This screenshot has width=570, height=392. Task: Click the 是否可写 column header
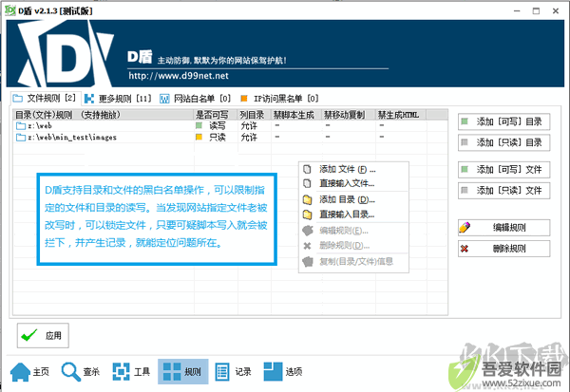coord(216,115)
